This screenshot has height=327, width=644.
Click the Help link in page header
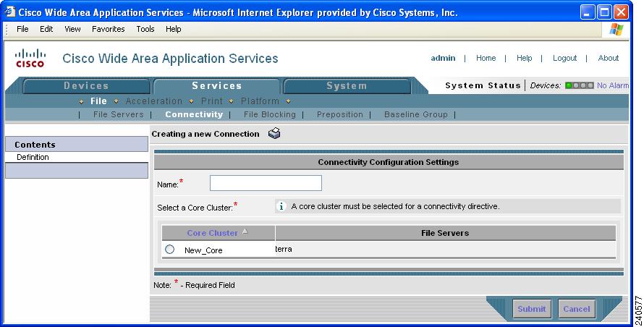524,58
